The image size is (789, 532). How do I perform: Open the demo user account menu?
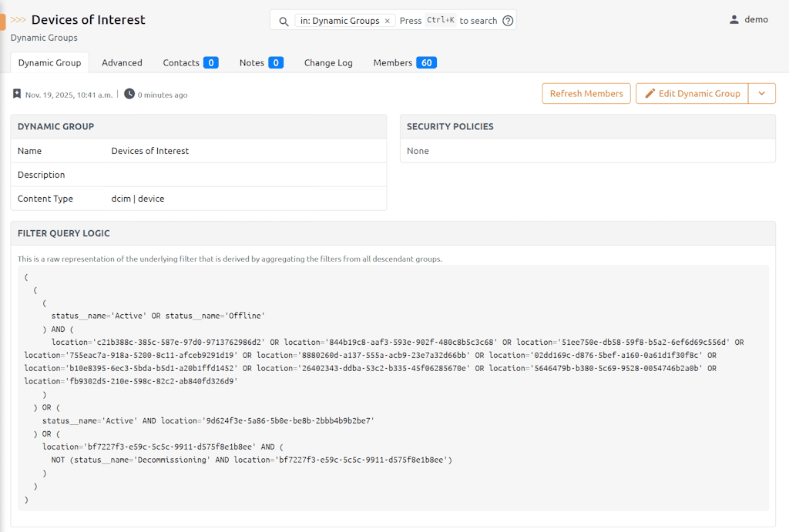tap(748, 20)
